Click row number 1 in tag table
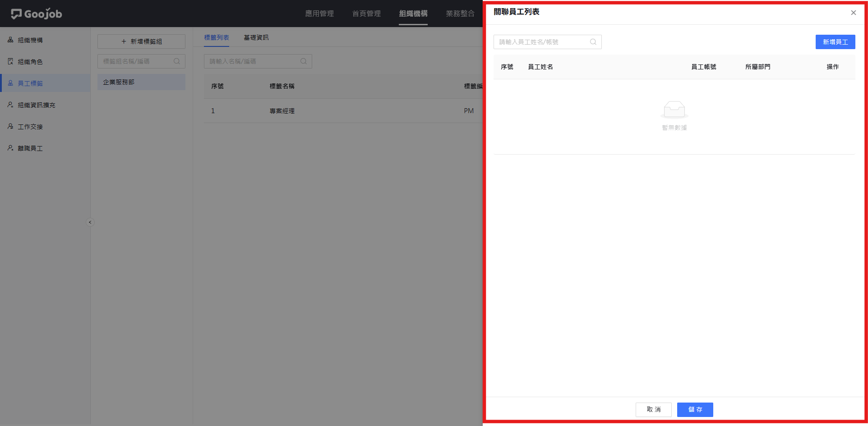The height and width of the screenshot is (426, 868). coord(213,111)
